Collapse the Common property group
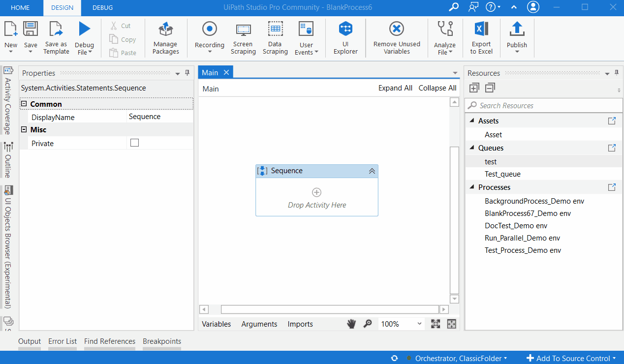This screenshot has width=624, height=364. tap(24, 104)
